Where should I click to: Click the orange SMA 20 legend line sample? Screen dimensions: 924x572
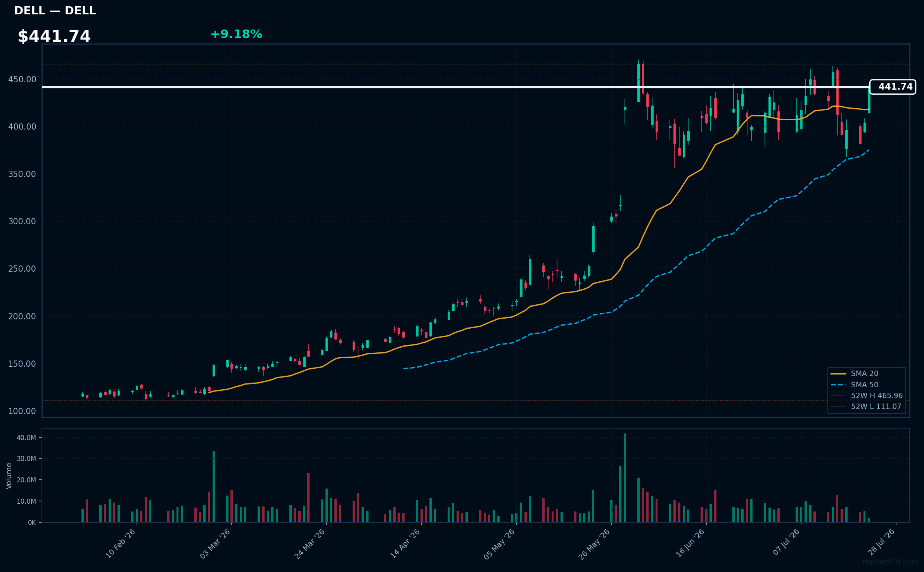click(838, 374)
